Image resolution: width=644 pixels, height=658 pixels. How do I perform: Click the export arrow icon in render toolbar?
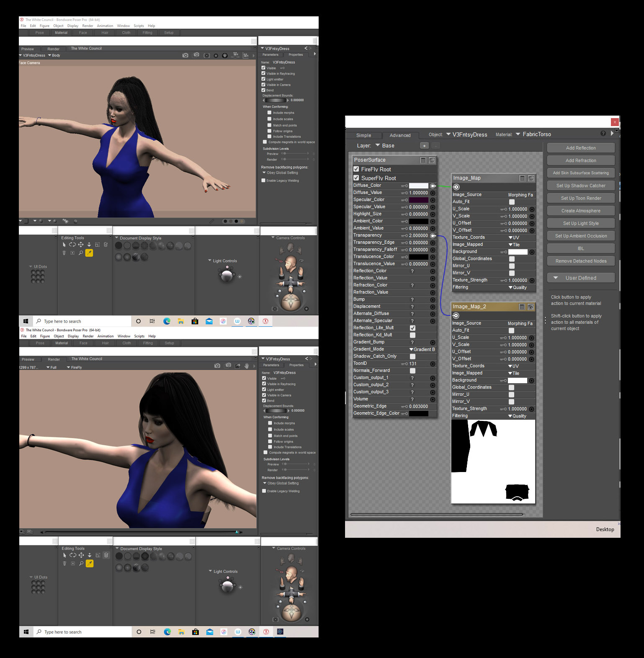238,366
